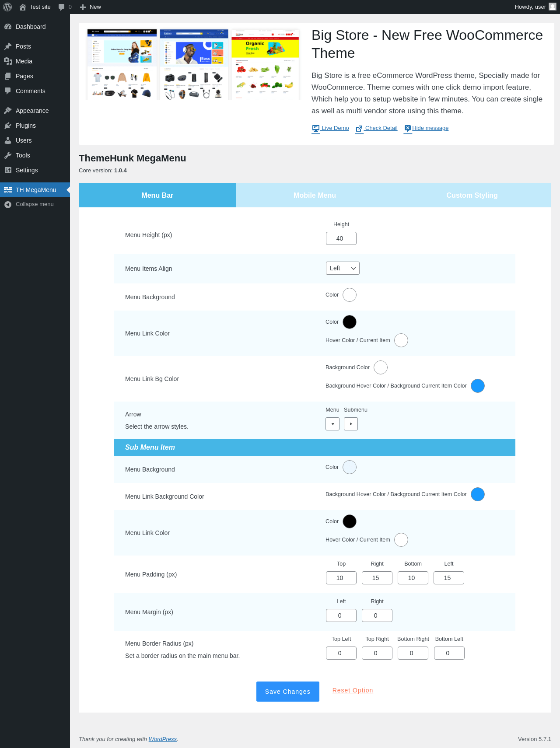Focus the Menu Margin Right field
The width and height of the screenshot is (560, 748).
377,615
